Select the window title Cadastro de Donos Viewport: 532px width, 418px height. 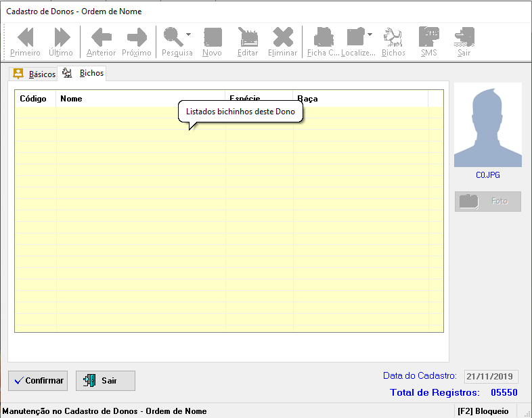tap(74, 11)
